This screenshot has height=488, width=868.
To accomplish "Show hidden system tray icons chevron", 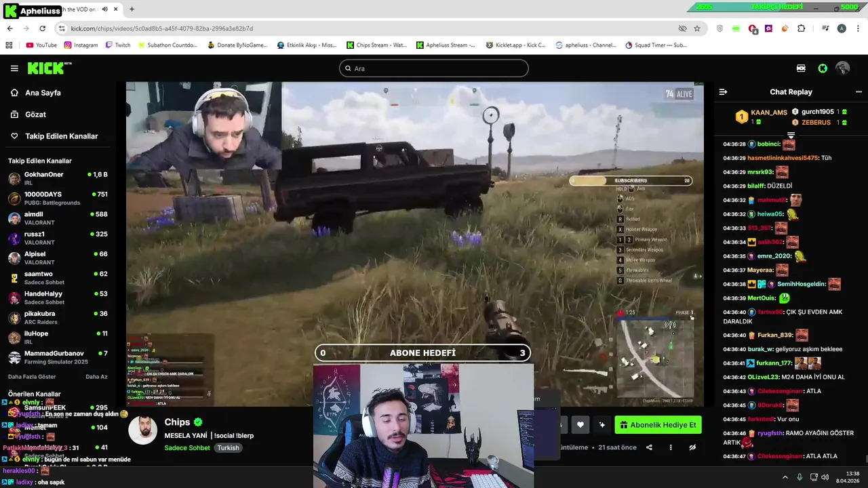I will (785, 477).
